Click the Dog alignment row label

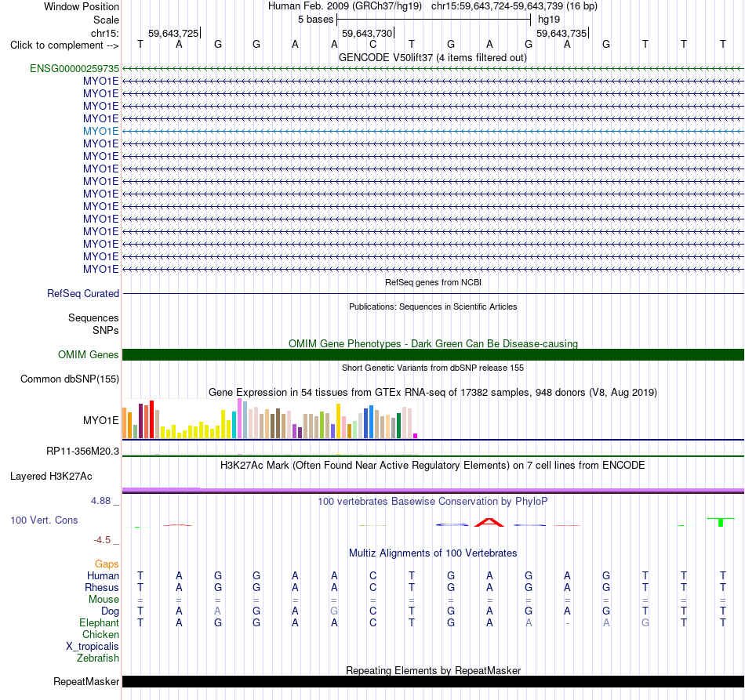click(x=111, y=611)
